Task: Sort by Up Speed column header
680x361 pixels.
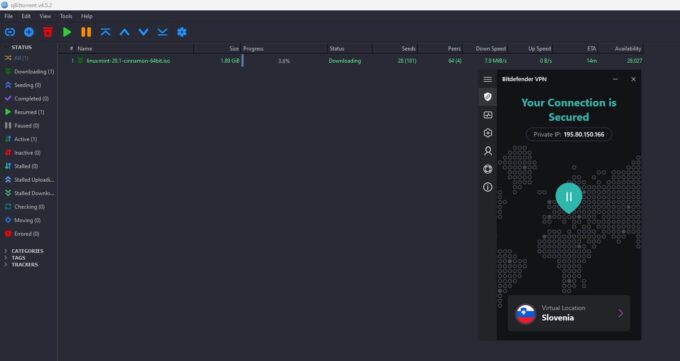Action: click(531, 49)
